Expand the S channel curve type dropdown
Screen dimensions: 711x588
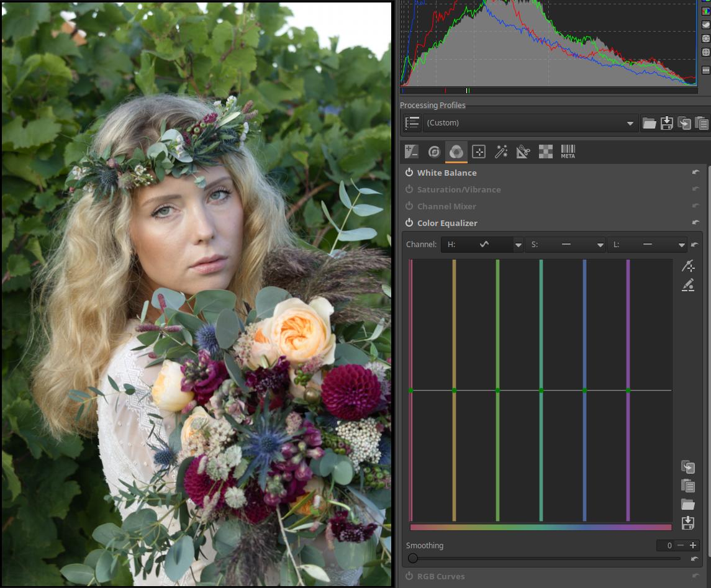point(600,245)
